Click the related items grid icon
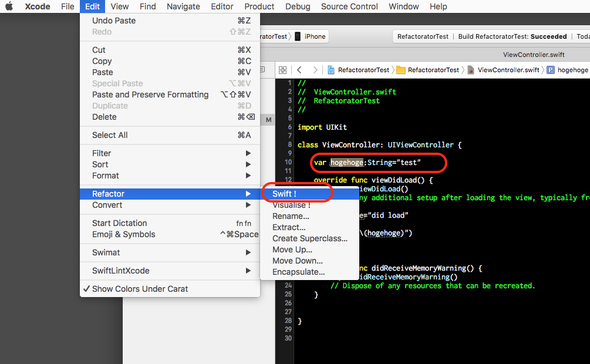Viewport: 590px width, 364px height. pos(282,70)
